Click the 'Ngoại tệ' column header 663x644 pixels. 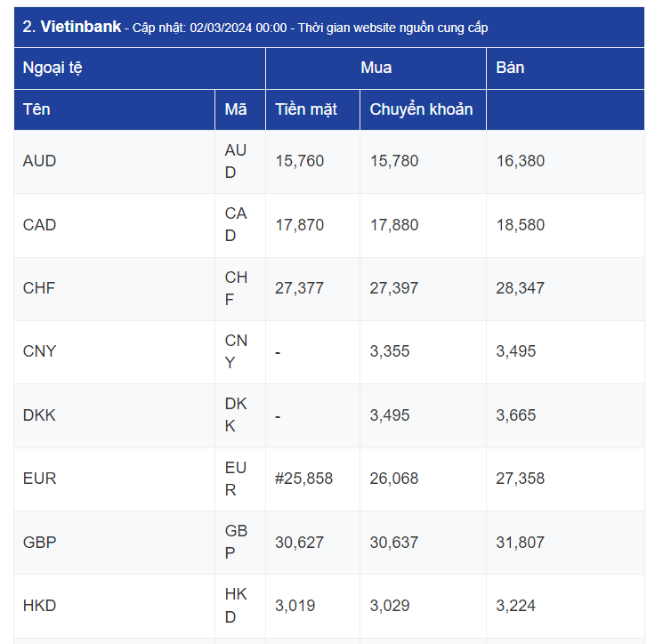coord(53,68)
